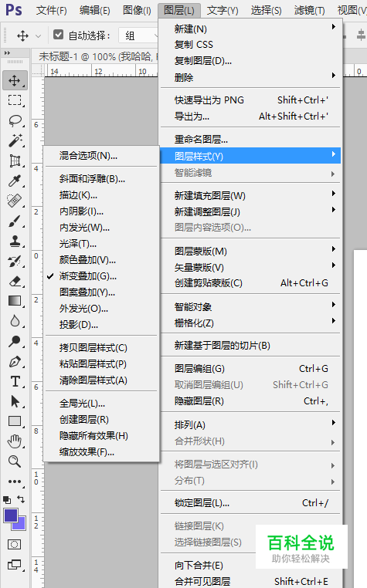Image resolution: width=367 pixels, height=588 pixels.
Task: Select the Pen tool
Action: 15,361
